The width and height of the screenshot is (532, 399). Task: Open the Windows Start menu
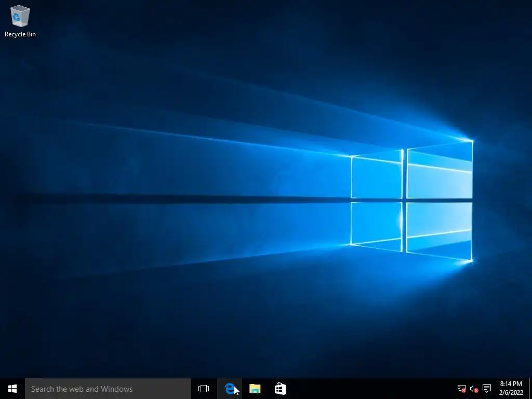[x=12, y=389]
